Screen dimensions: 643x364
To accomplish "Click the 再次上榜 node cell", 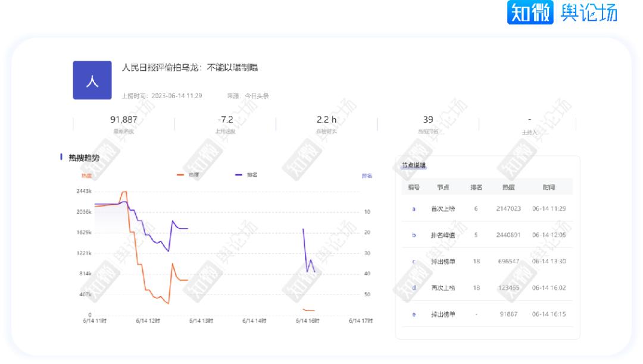I will pos(443,288).
